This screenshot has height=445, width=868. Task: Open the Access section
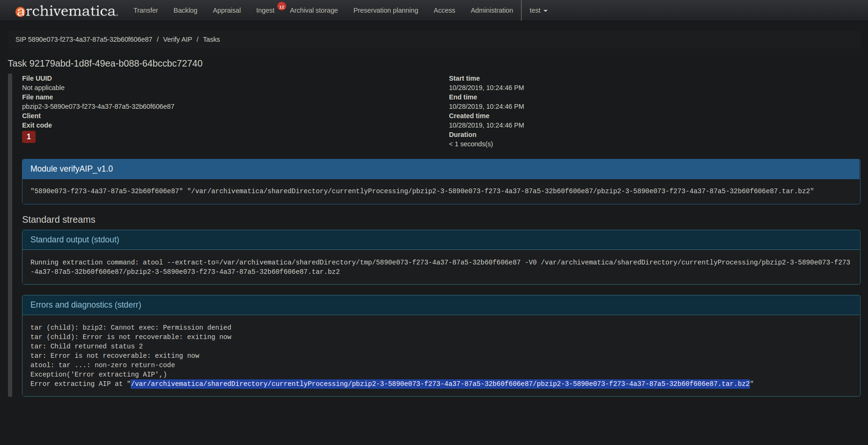[444, 10]
